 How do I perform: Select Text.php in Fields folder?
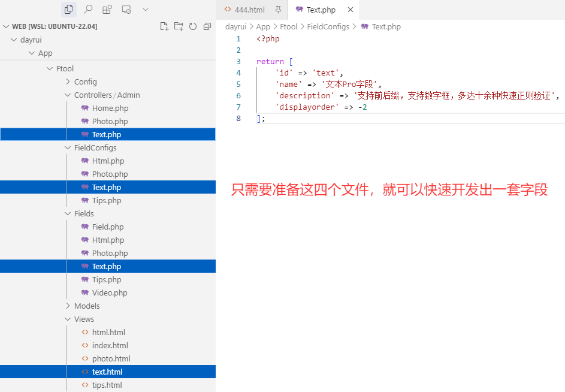point(108,266)
